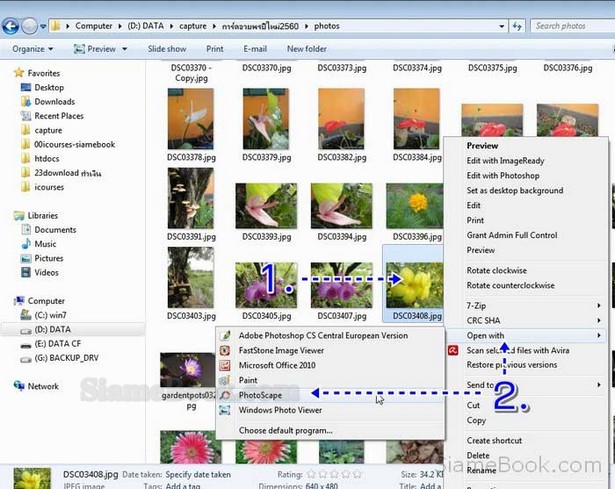Click Print in the toolbar
615x489 pixels.
(215, 49)
